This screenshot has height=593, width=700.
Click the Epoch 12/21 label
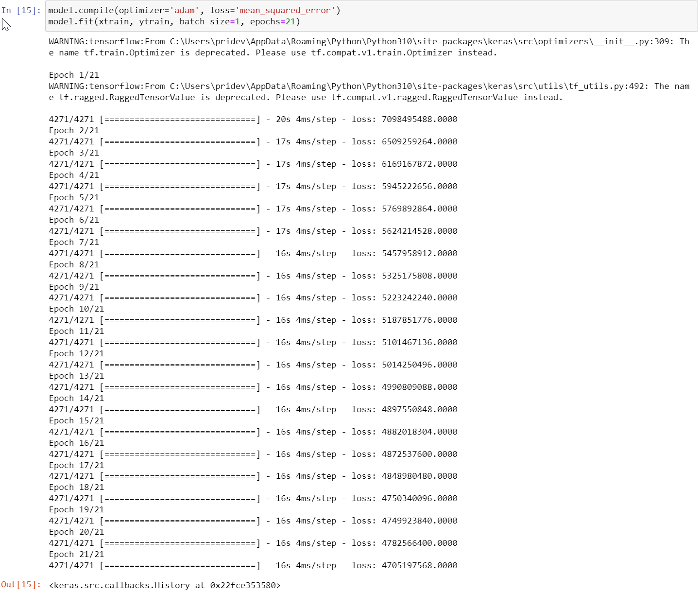(76, 353)
